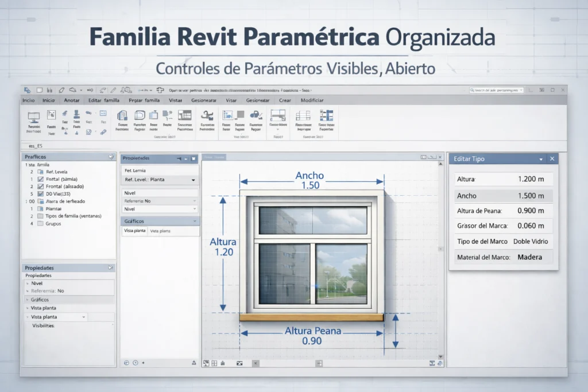Uncheck the Frontal (alisado) checkbox in the browser

41,187
